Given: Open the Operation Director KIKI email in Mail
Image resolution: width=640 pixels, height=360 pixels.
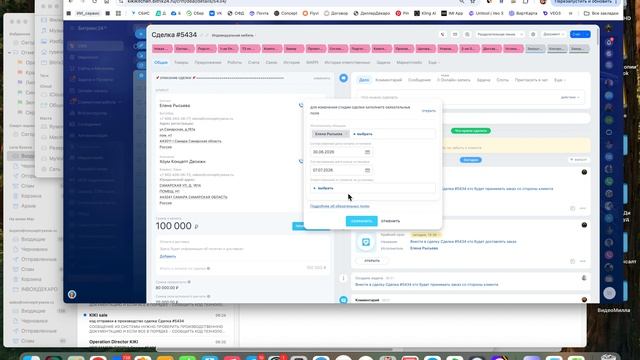Looking at the screenshot, I should click(x=157, y=343).
